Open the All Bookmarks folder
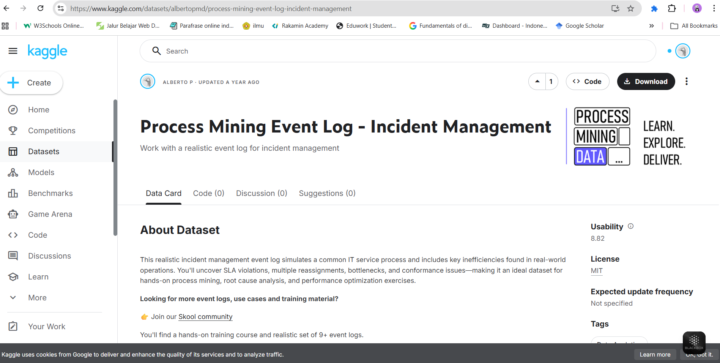Screen dimensions: 720x363 tap(693, 26)
